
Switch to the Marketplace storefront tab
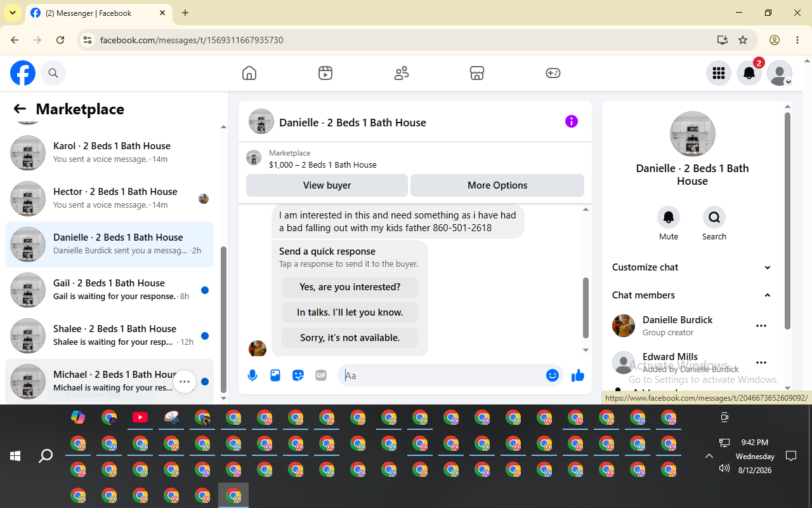tap(477, 73)
